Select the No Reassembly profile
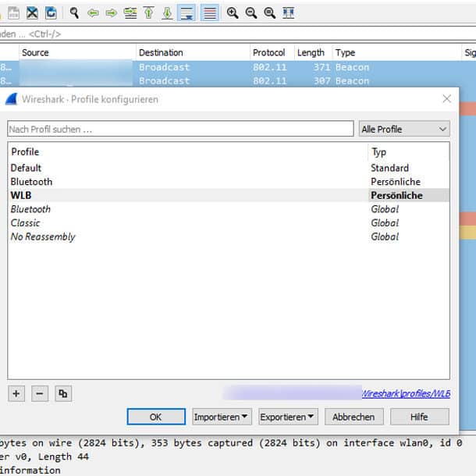This screenshot has width=476, height=476. pyautogui.click(x=229, y=236)
